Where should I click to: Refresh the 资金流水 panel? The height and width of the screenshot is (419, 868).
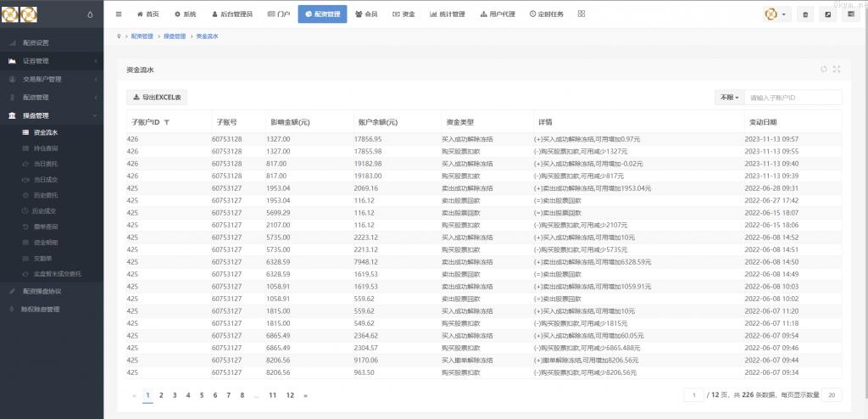823,70
